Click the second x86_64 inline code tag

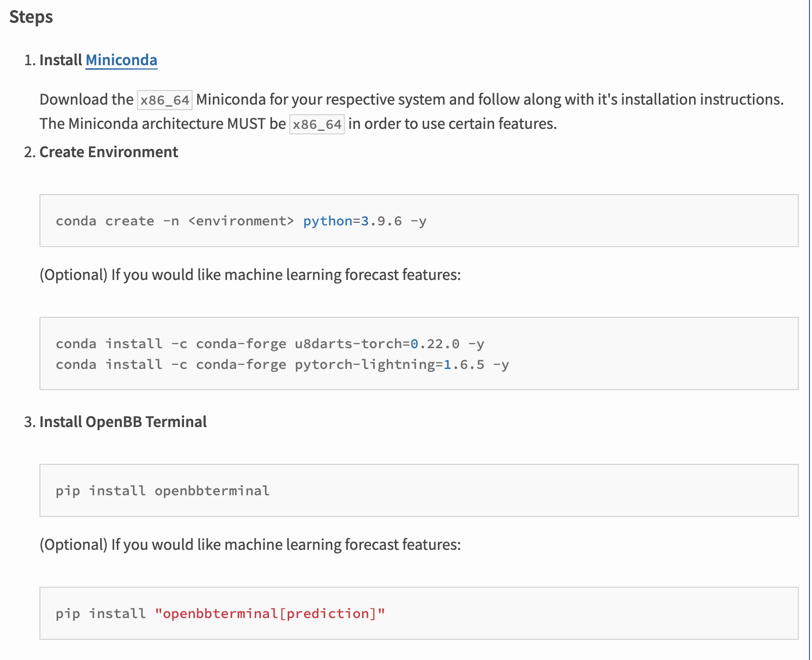[317, 123]
